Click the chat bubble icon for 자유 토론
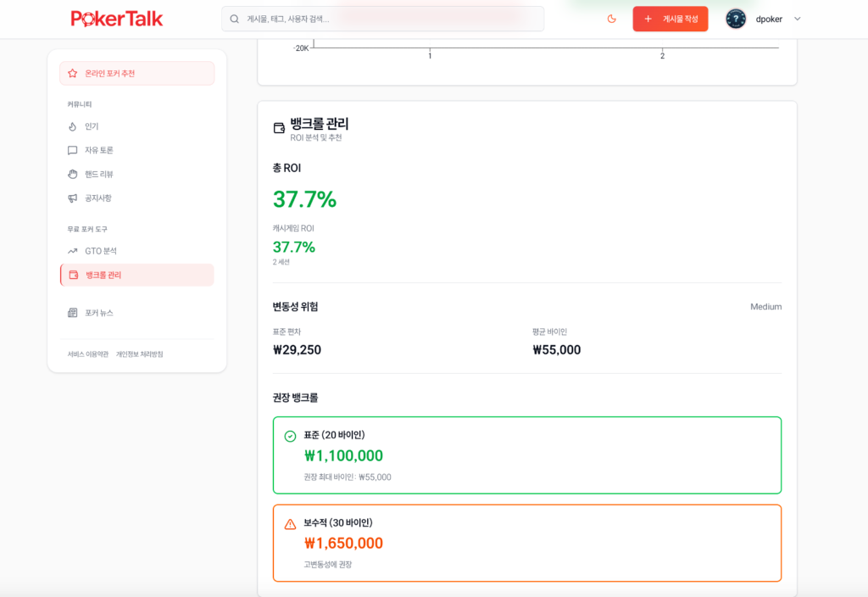Image resolution: width=868 pixels, height=597 pixels. [73, 150]
